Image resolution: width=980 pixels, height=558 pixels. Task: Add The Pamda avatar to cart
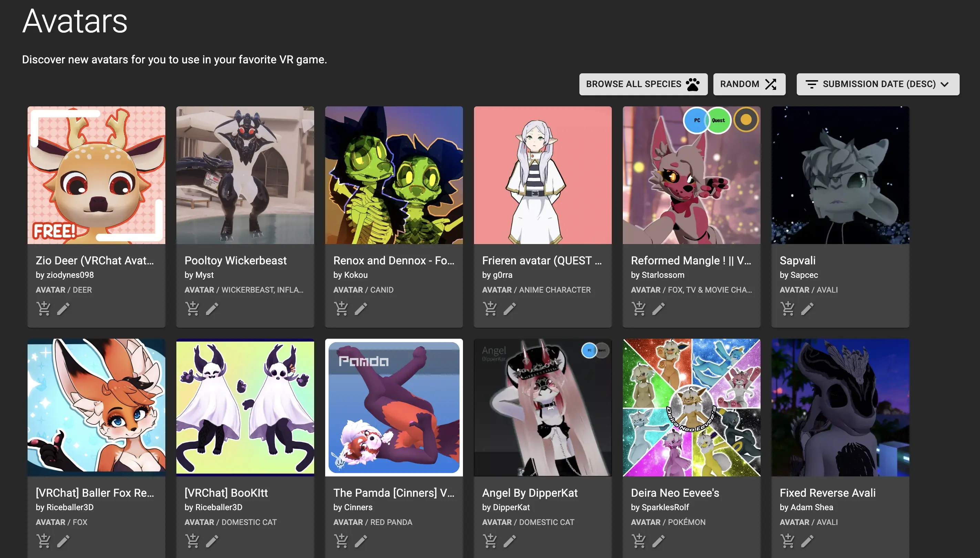pos(341,541)
